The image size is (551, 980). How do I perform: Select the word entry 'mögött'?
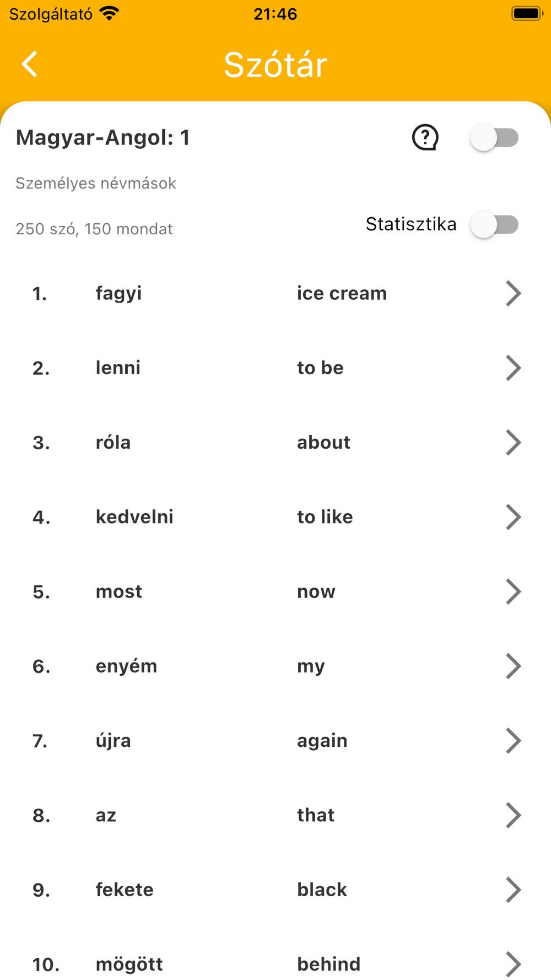point(129,964)
